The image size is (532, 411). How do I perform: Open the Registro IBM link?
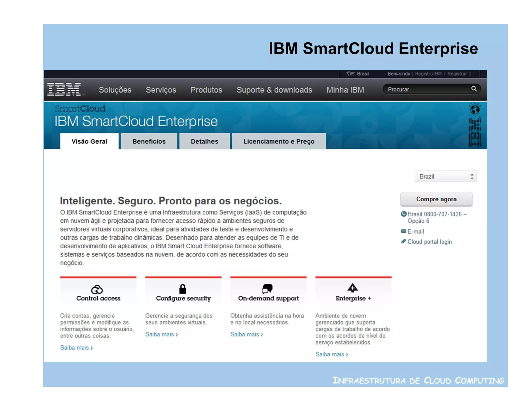point(428,74)
